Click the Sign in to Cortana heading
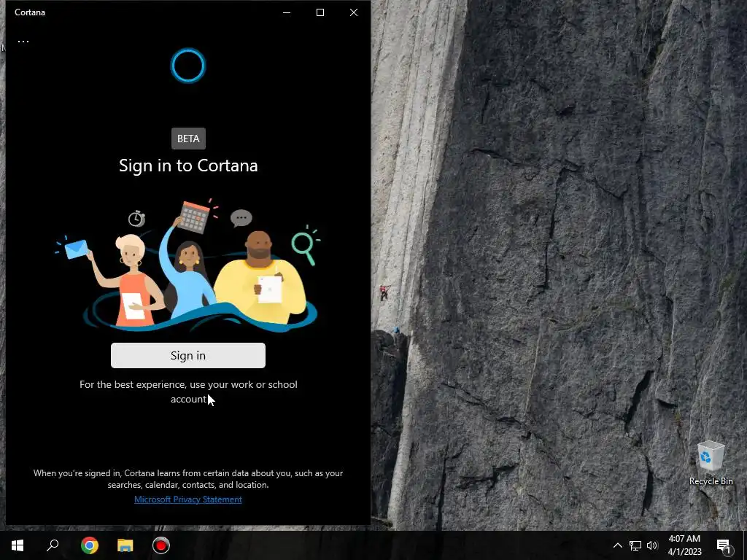 click(188, 166)
